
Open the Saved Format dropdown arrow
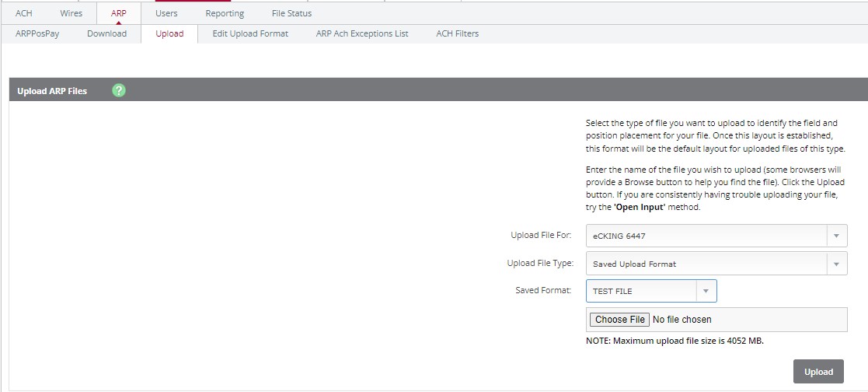[x=706, y=291]
